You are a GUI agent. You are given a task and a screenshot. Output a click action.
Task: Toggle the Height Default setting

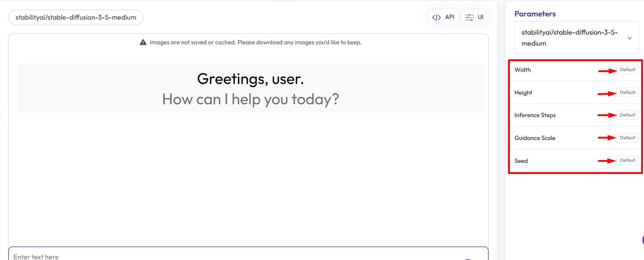click(x=628, y=92)
